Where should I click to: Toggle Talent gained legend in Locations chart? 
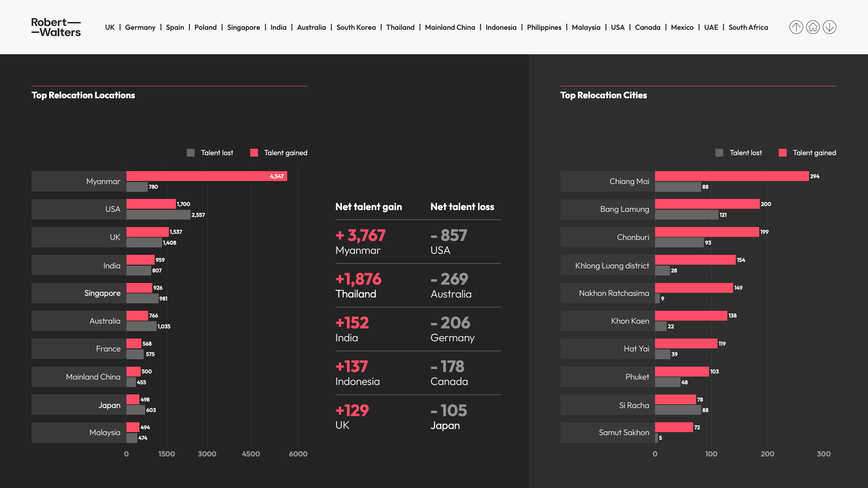279,153
